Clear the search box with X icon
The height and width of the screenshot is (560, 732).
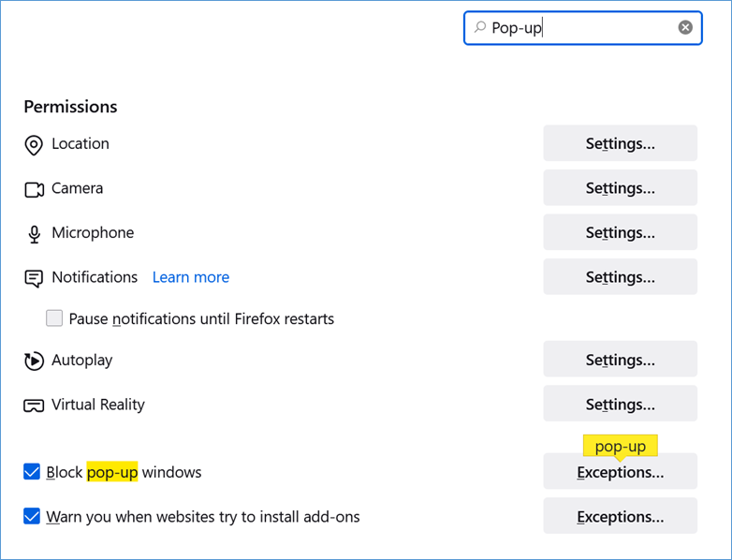point(685,28)
